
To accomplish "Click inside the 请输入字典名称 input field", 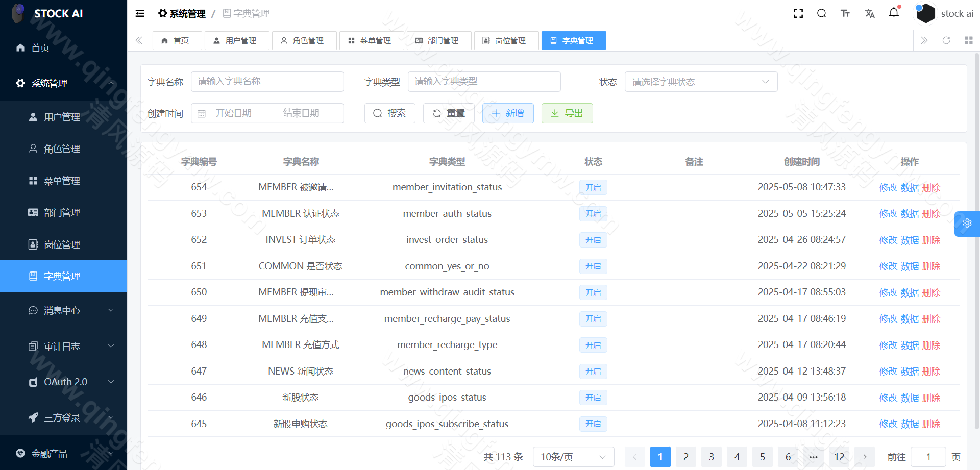I will pos(267,82).
